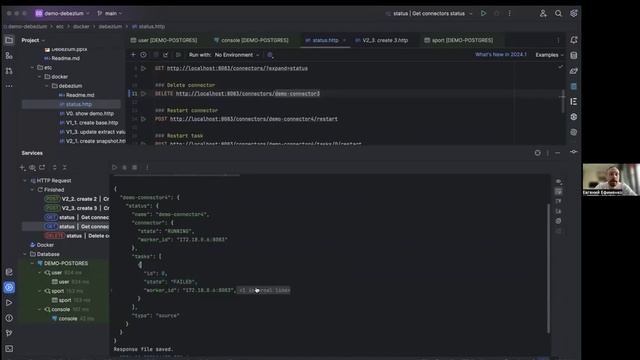Click the Services panel options icon
640x360 pixels.
tap(547, 153)
